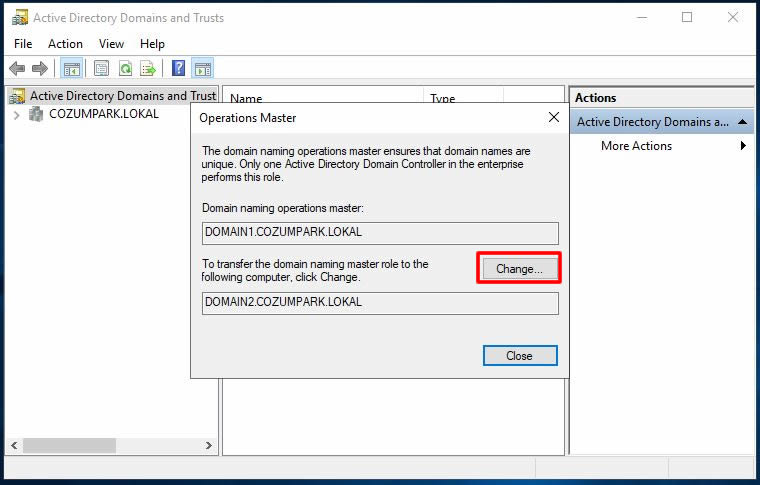
Task: Click the Active Directory Domains and Trusts root icon
Action: [17, 96]
